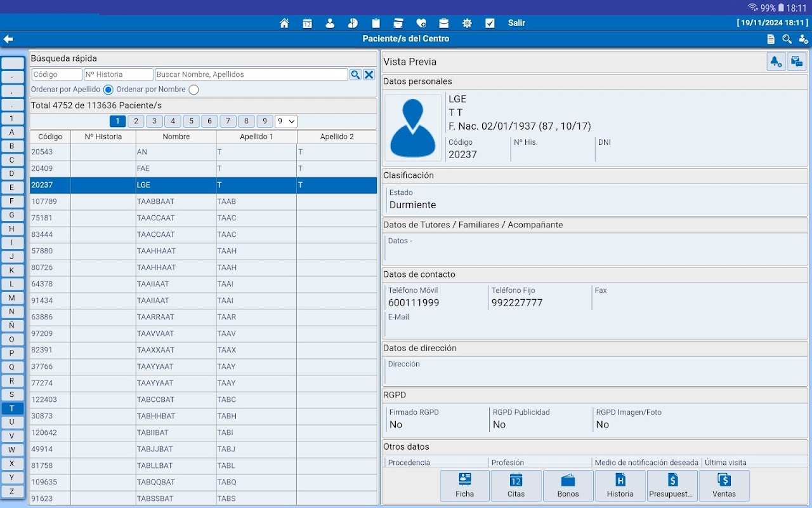Click the checkmark box toolbar icon
The image size is (812, 508).
pos(490,23)
